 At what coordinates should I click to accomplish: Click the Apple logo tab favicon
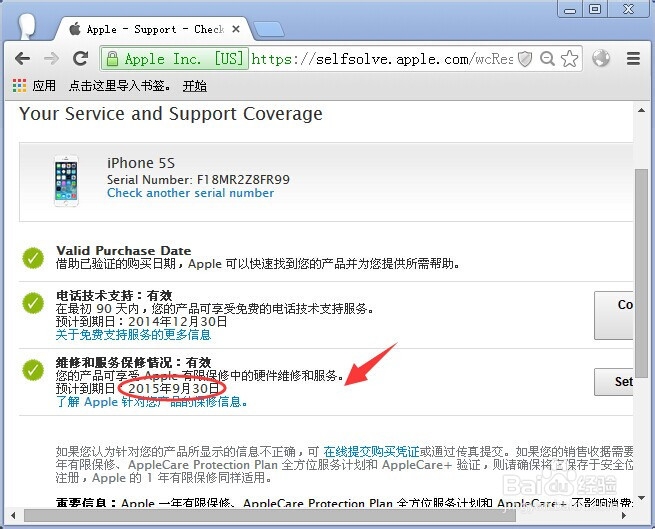tap(75, 29)
